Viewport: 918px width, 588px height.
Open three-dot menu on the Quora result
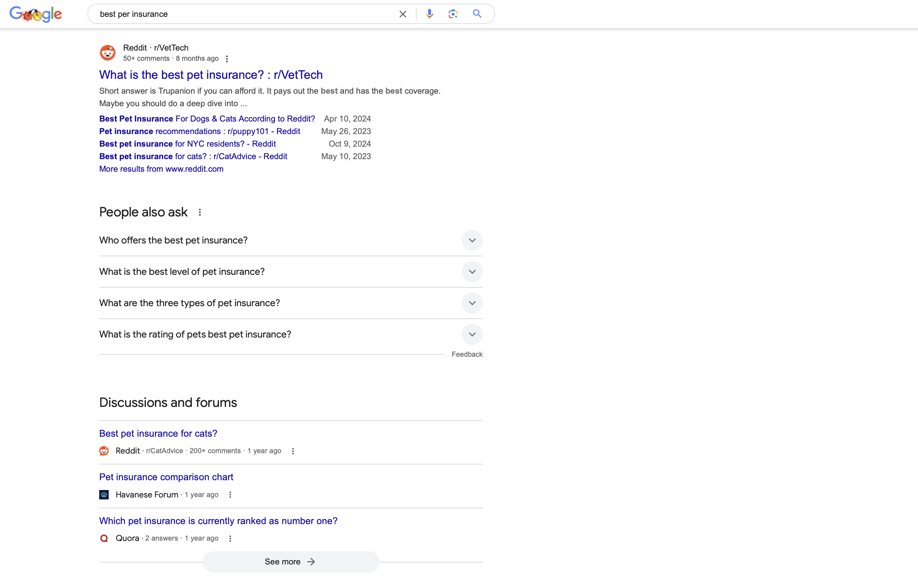[230, 538]
